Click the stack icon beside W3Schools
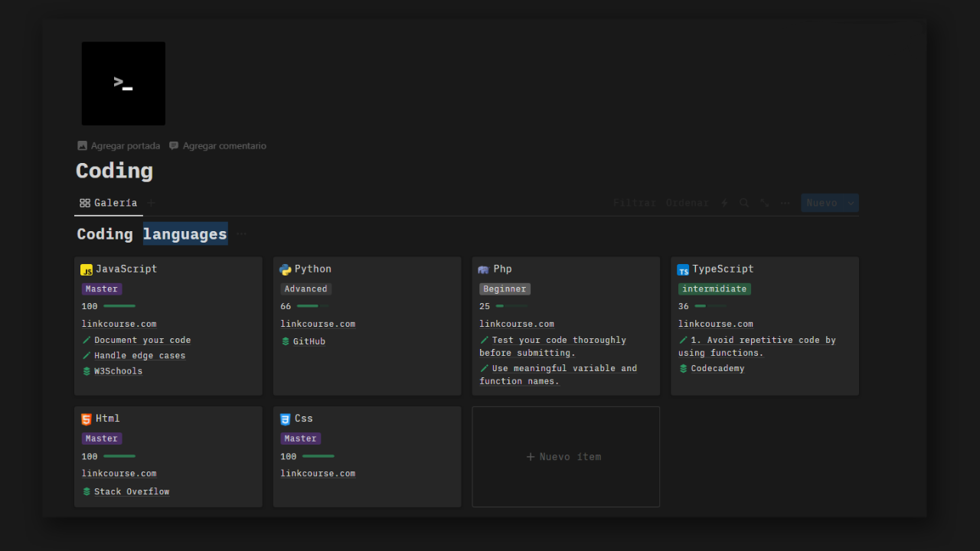 tap(87, 371)
